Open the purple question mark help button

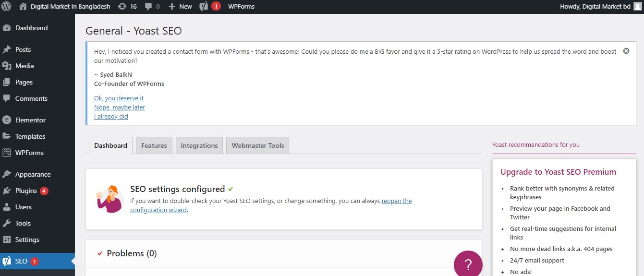tap(468, 264)
